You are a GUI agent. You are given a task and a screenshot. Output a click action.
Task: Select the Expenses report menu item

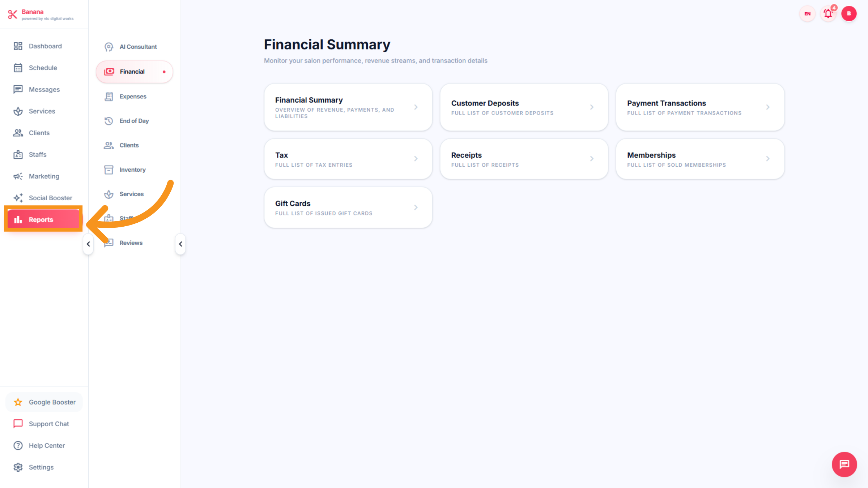[x=133, y=97]
